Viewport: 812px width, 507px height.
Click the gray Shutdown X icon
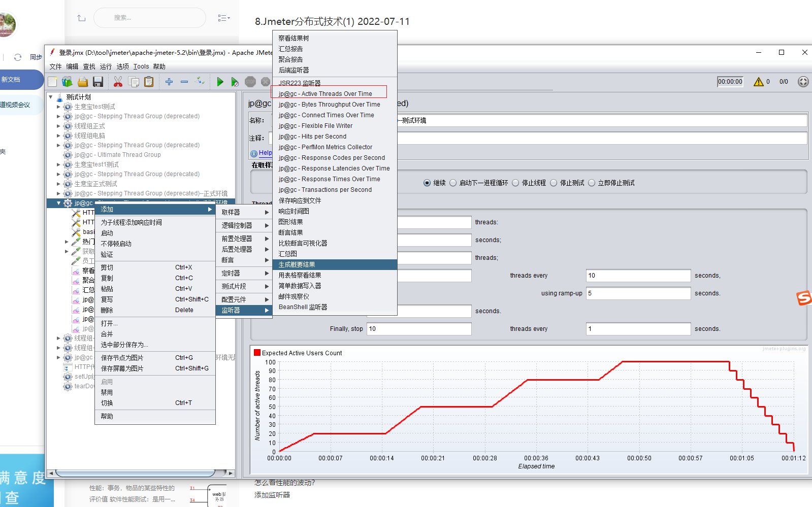(x=265, y=82)
